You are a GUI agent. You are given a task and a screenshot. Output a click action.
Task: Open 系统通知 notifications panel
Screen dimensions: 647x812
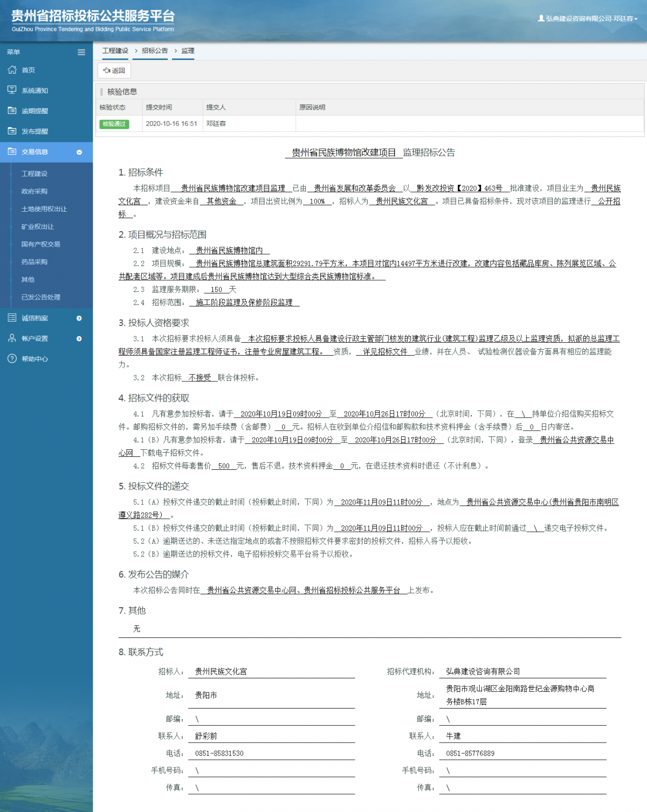[12, 90]
